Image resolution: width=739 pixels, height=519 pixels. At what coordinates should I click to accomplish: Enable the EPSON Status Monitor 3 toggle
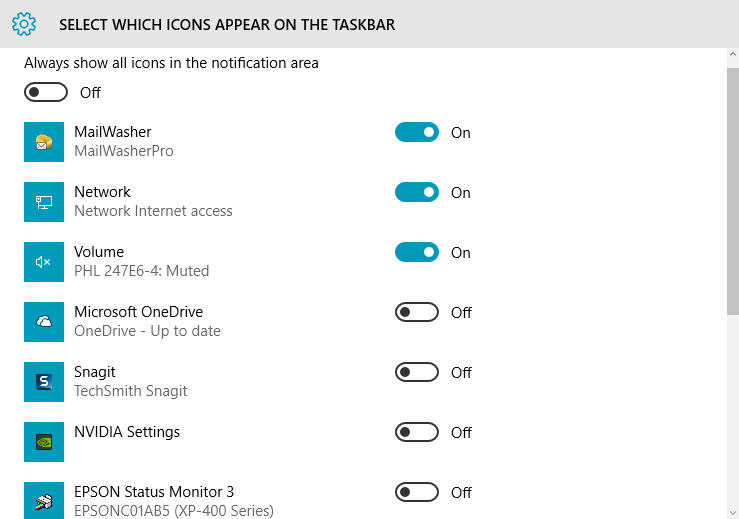coord(417,492)
